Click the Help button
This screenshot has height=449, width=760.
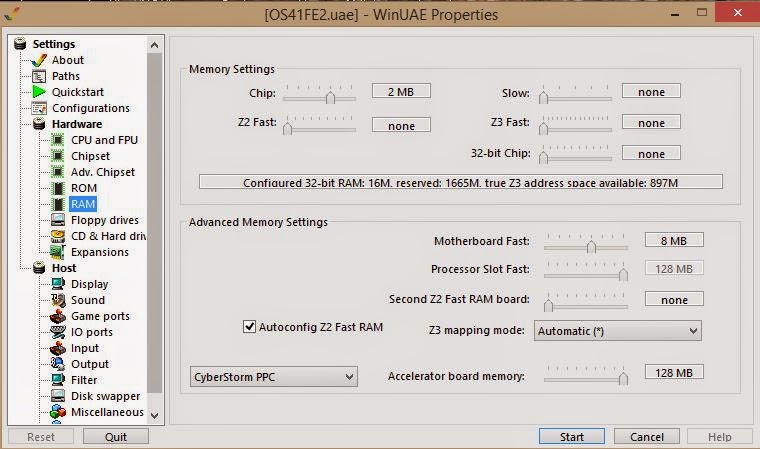(x=720, y=437)
